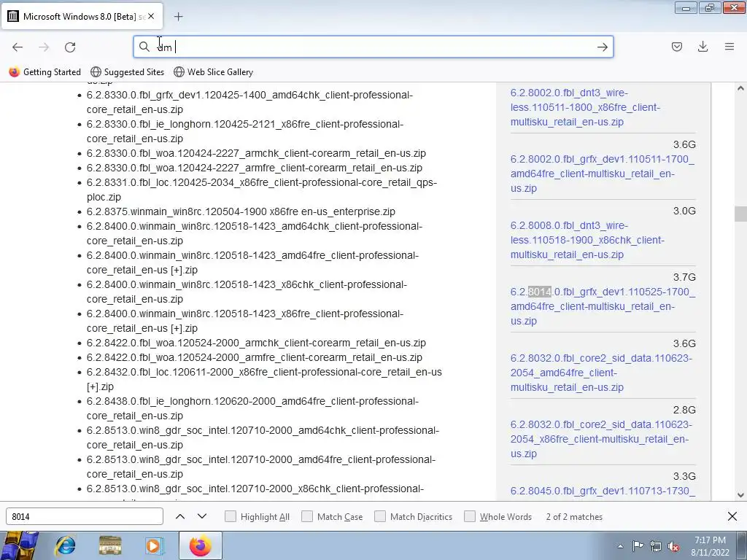Image resolution: width=747 pixels, height=560 pixels.
Task: Jump to previous find match
Action: coord(180,516)
